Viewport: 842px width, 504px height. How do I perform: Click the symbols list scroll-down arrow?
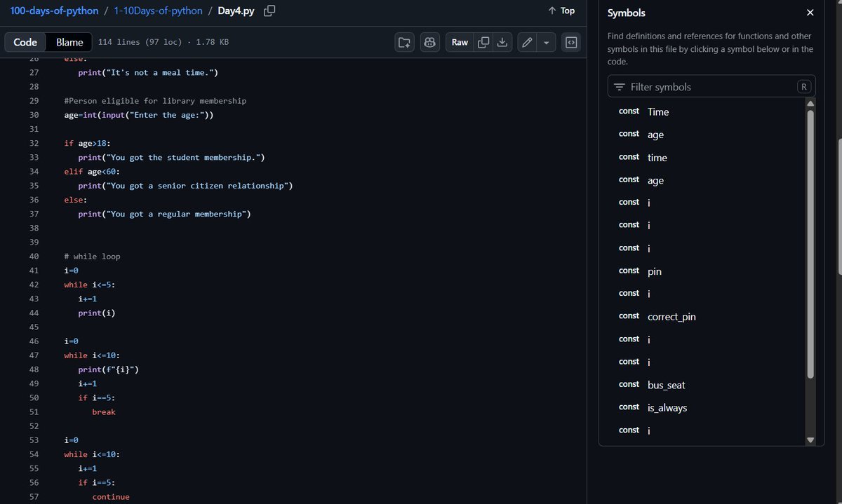click(811, 440)
